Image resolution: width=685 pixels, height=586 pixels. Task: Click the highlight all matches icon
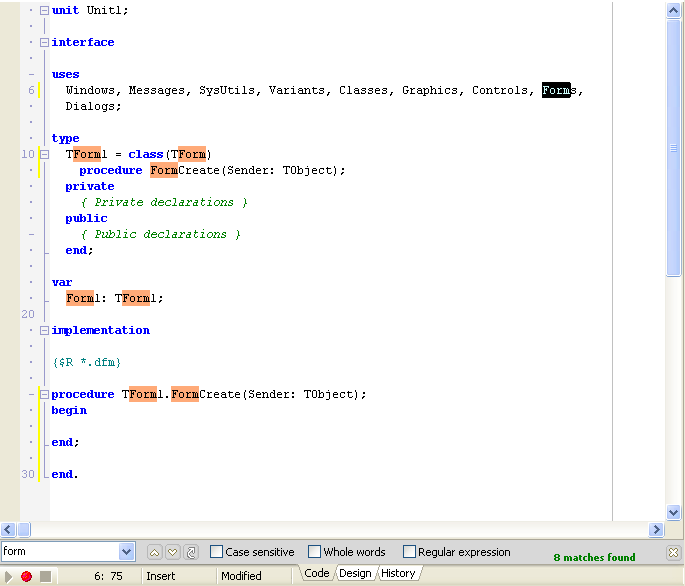coord(191,552)
